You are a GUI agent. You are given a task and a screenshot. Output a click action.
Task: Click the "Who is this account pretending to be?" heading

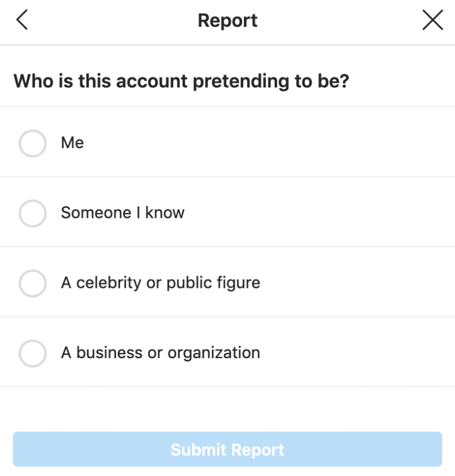tap(181, 81)
